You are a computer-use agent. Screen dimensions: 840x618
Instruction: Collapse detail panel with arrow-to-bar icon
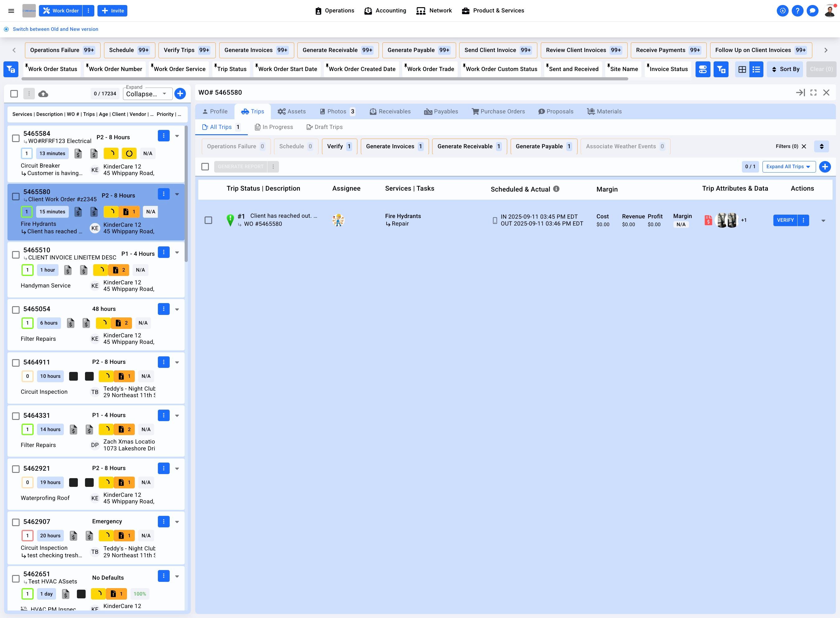pos(800,93)
